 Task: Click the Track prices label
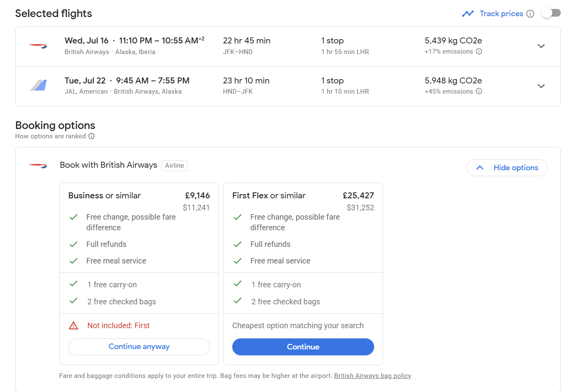coord(501,14)
